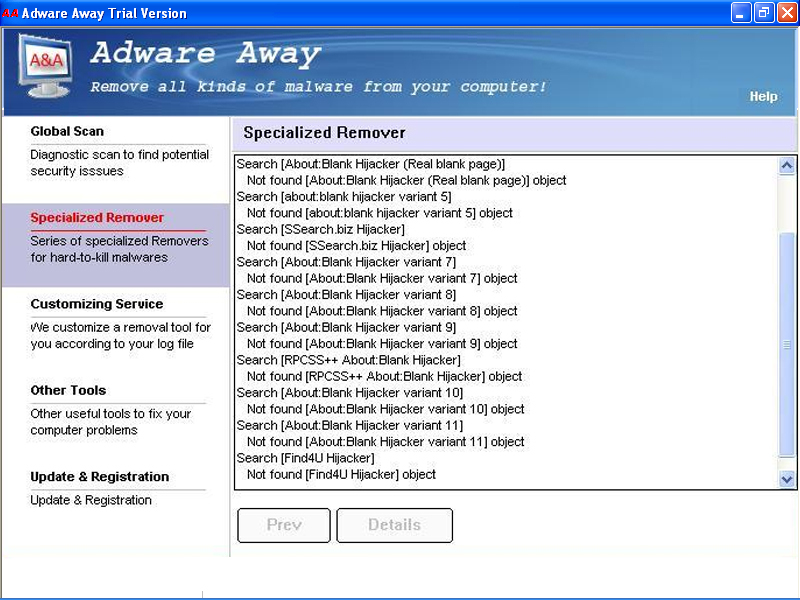
Task: Click the 'Update & Registration' subtitle text
Action: (x=91, y=500)
